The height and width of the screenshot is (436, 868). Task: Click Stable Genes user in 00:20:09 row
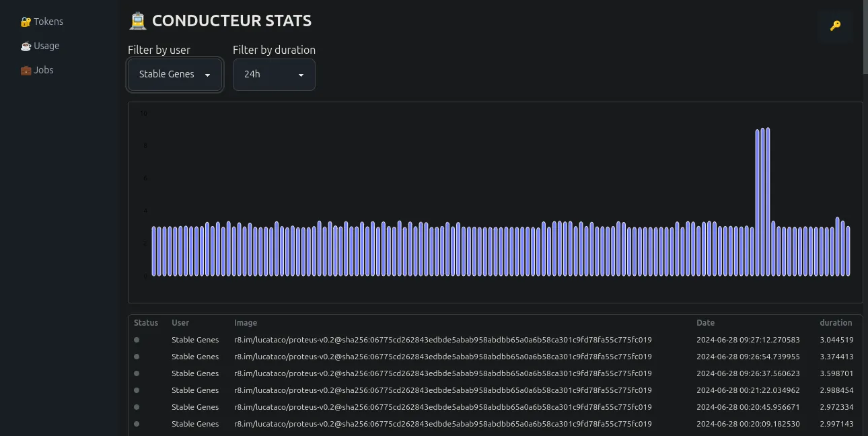coord(195,424)
